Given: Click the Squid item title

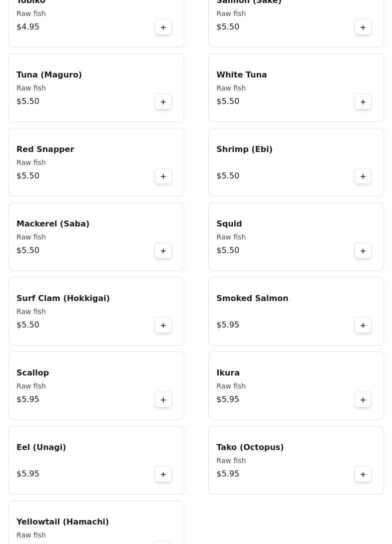Looking at the screenshot, I should pos(229,223).
